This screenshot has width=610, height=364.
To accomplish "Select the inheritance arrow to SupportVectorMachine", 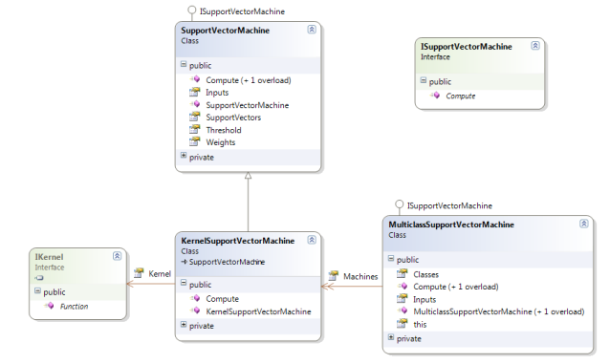I will [249, 202].
